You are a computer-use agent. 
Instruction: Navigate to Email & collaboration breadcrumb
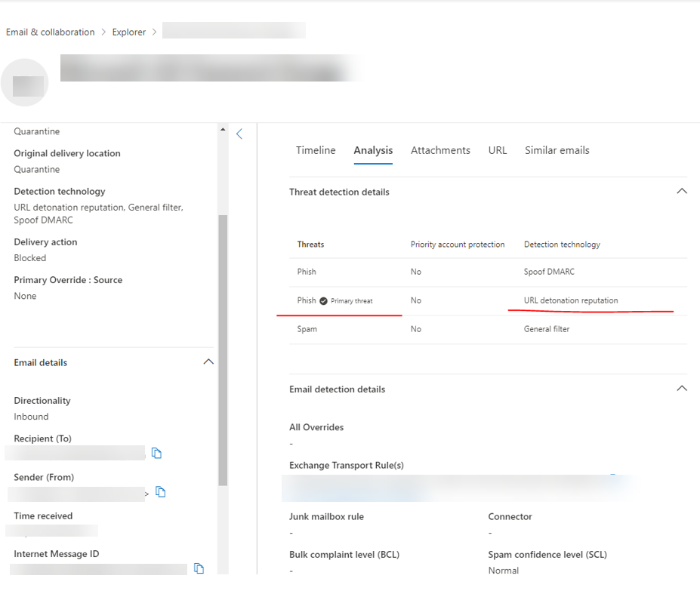pyautogui.click(x=50, y=32)
